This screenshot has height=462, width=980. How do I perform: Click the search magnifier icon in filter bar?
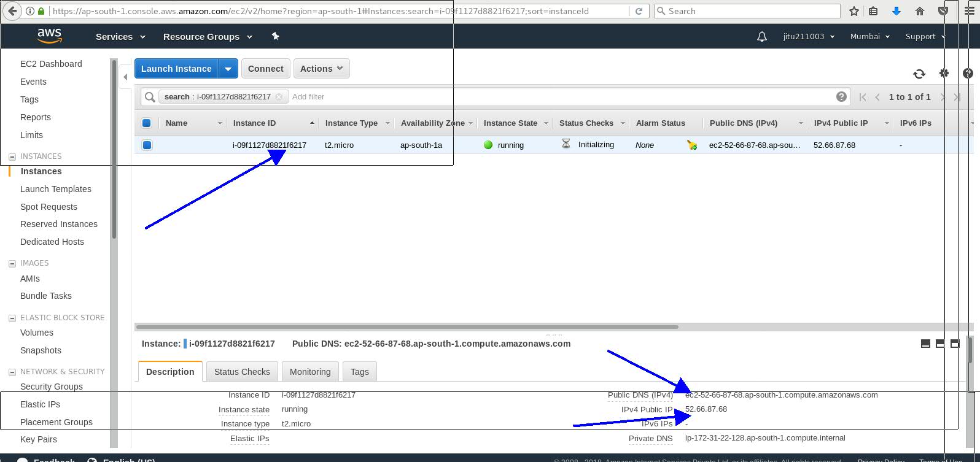[150, 97]
